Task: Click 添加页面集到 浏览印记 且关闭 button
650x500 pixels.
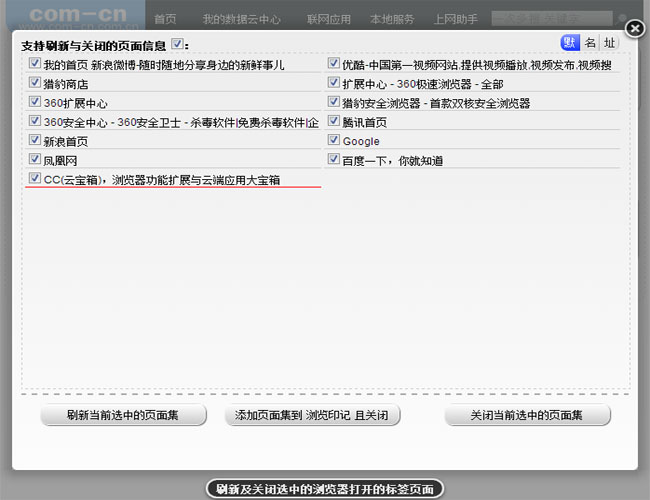Action: pyautogui.click(x=312, y=415)
